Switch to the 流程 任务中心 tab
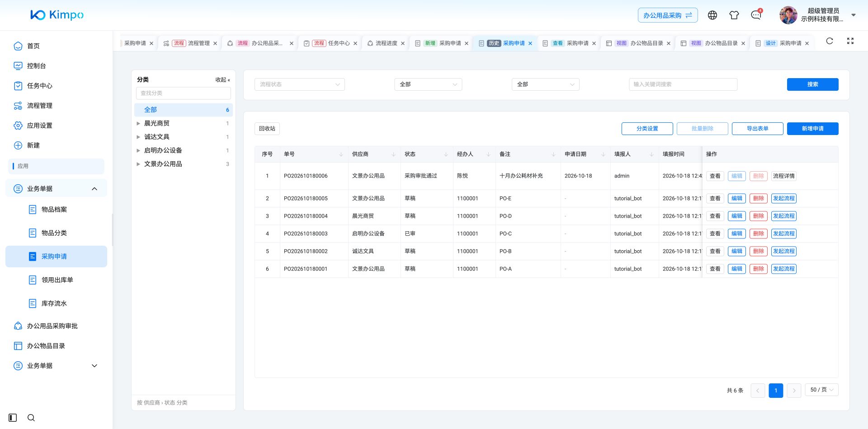 click(x=331, y=43)
